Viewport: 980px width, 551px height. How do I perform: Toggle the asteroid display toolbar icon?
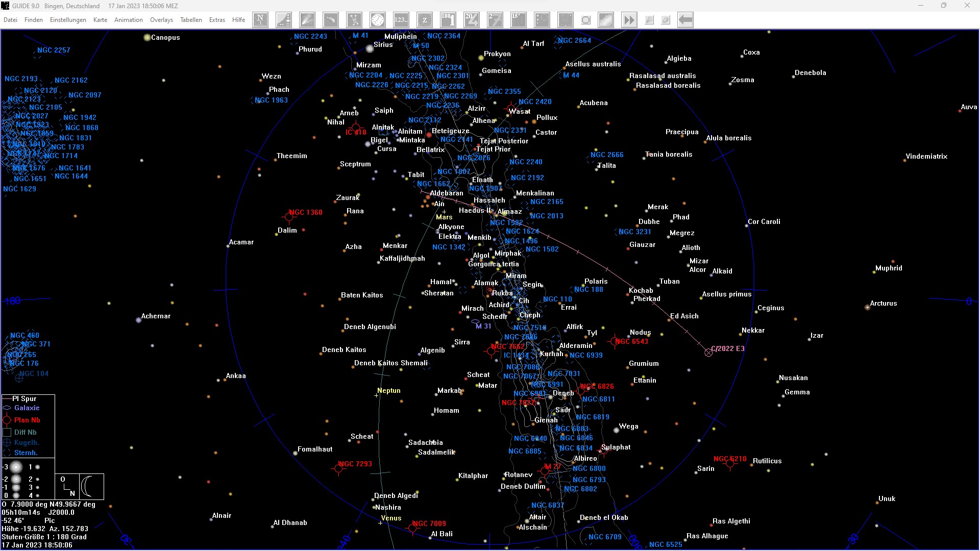point(331,20)
